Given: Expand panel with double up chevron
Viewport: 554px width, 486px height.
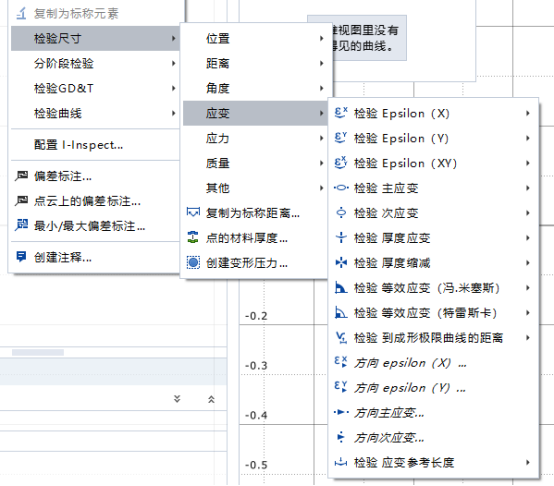Looking at the screenshot, I should coord(211,399).
